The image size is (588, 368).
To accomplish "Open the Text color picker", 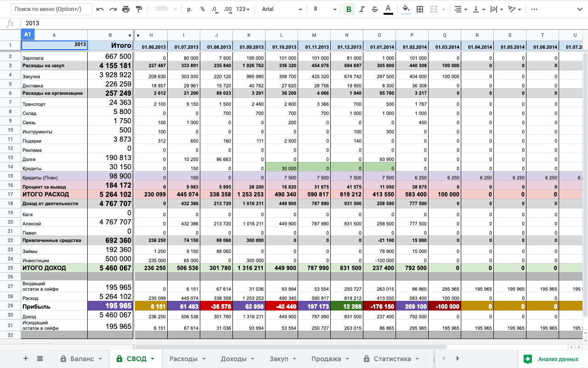I will point(388,9).
